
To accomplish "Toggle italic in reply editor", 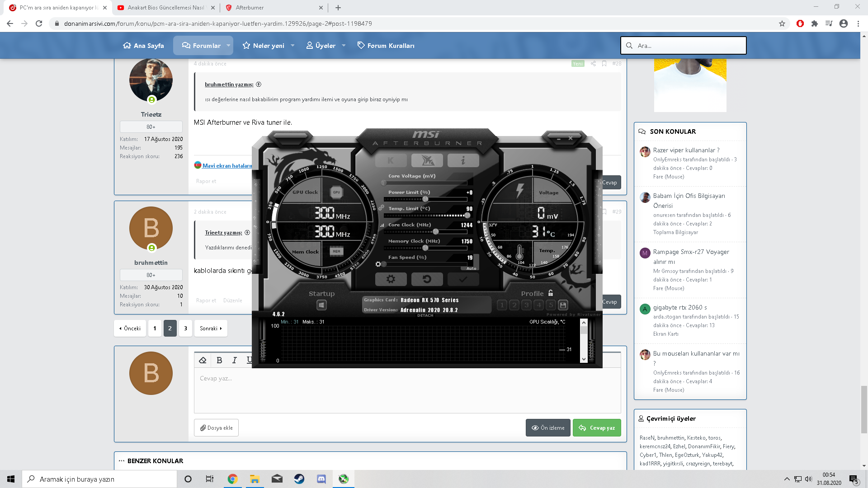I will tap(234, 360).
